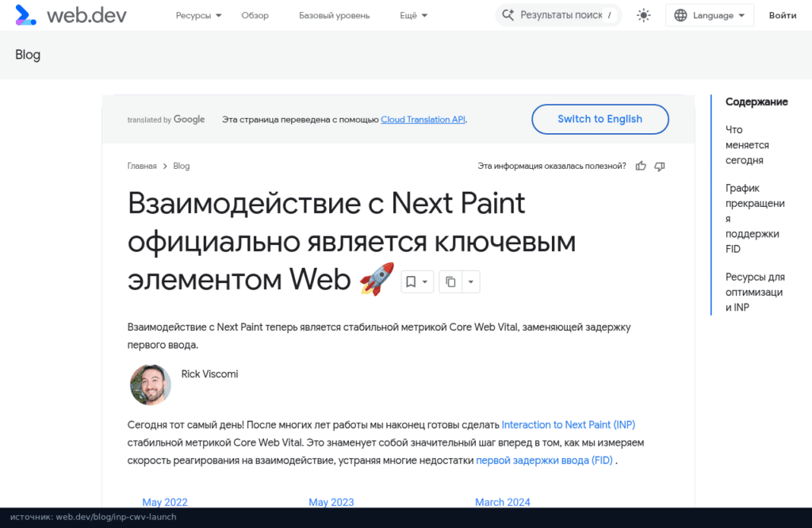Click the Blog page header
Viewport: 812px width, 528px height.
pos(28,55)
